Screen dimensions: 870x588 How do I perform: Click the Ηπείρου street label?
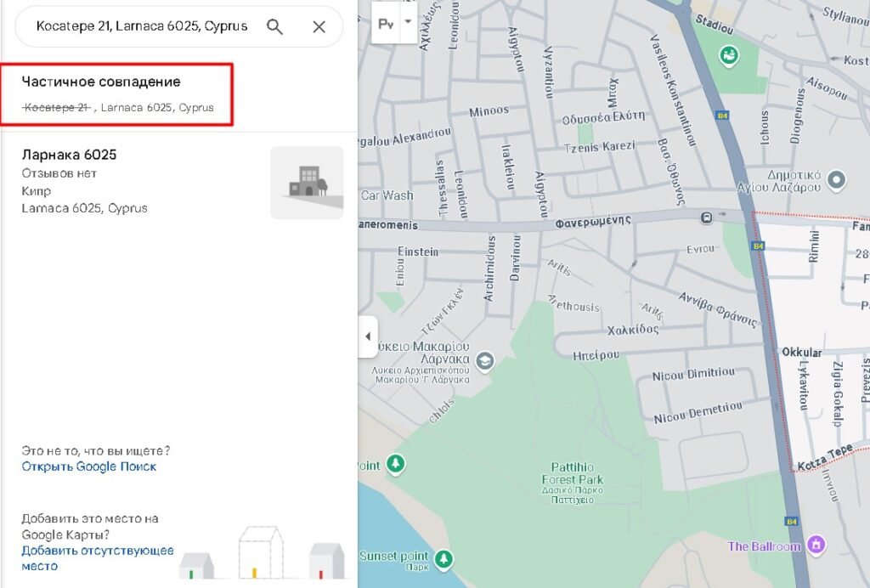click(x=596, y=354)
